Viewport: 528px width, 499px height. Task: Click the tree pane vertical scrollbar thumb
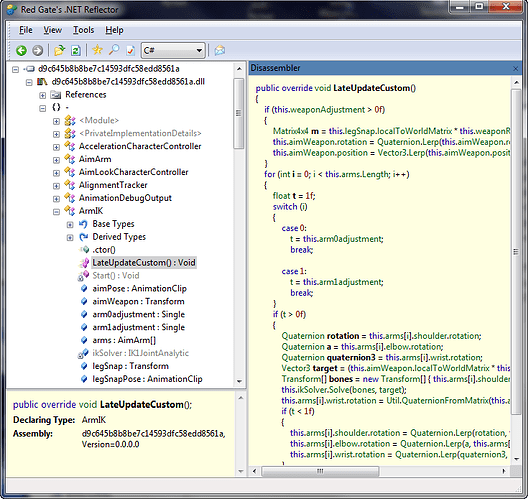[239, 113]
